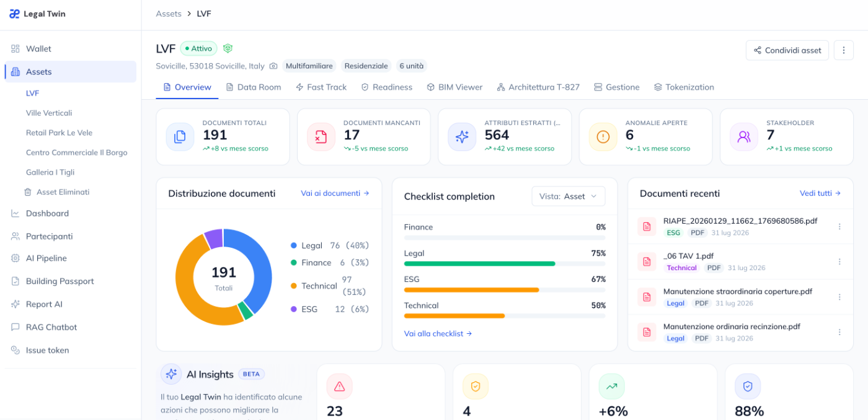Click the Legal progress bar at 75%
The width and height of the screenshot is (868, 420).
tap(505, 263)
